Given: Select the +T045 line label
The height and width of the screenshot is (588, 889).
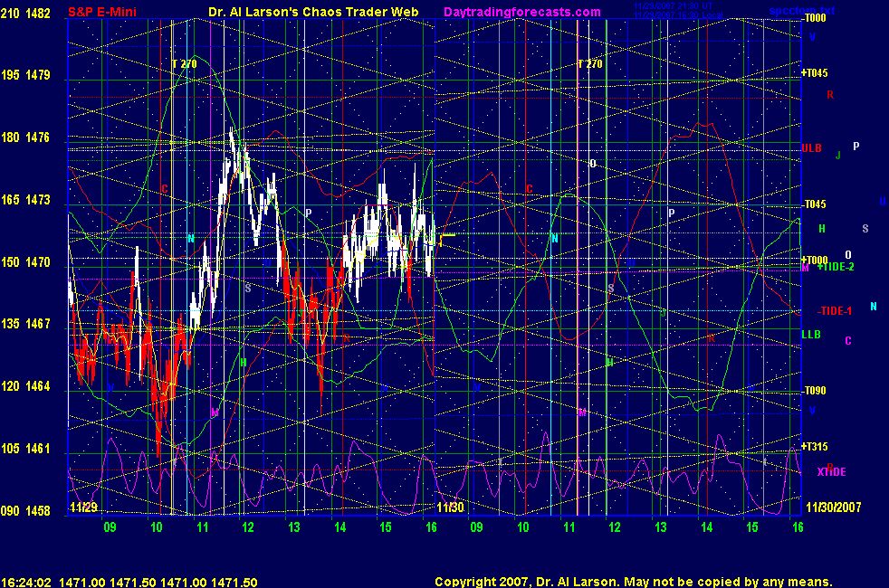Looking at the screenshot, I should pyautogui.click(x=815, y=73).
